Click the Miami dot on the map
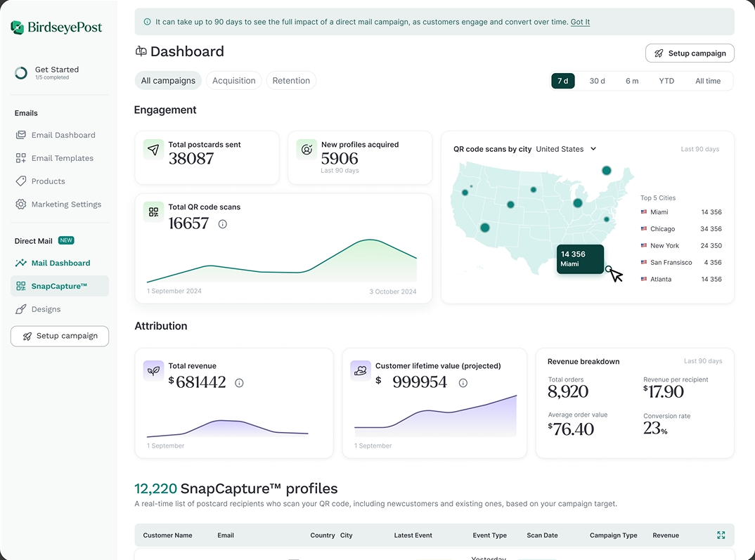The image size is (755, 560). coord(609,268)
